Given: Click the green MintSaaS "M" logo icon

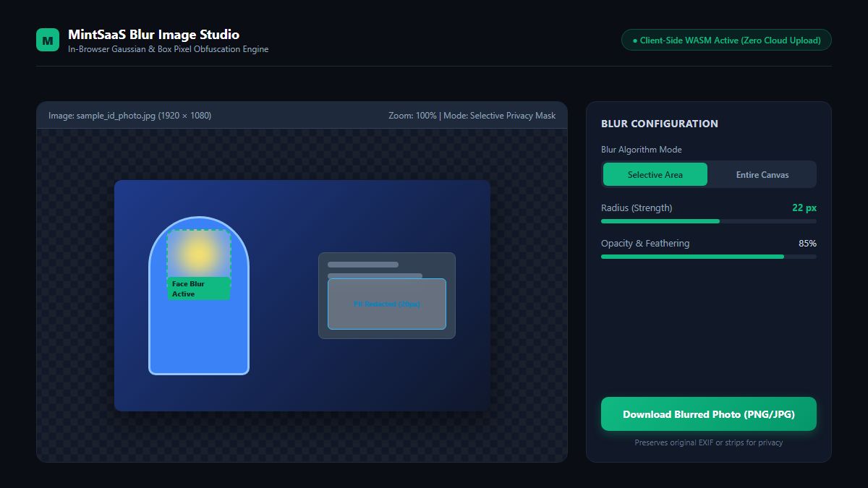Looking at the screenshot, I should click(x=48, y=40).
